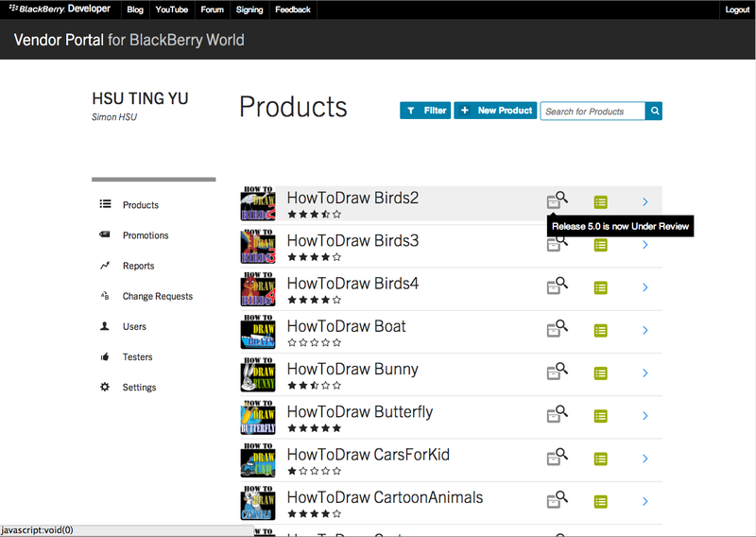Open Signing in the top navigation bar

pos(249,9)
